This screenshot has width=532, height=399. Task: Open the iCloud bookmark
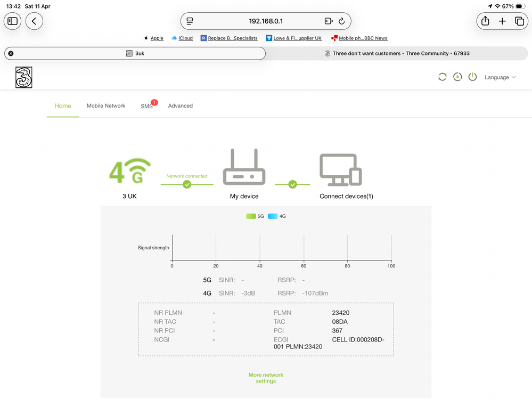pyautogui.click(x=182, y=38)
